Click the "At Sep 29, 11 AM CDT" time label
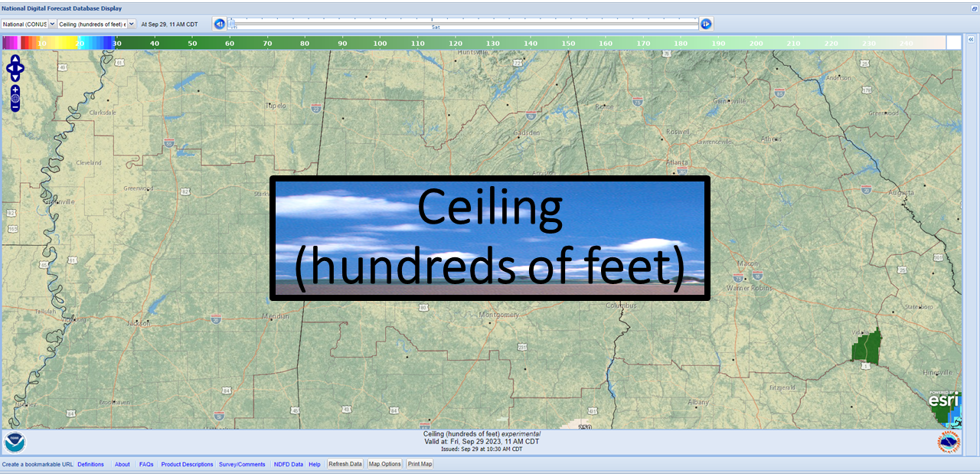The width and height of the screenshot is (980, 474). pos(169,25)
